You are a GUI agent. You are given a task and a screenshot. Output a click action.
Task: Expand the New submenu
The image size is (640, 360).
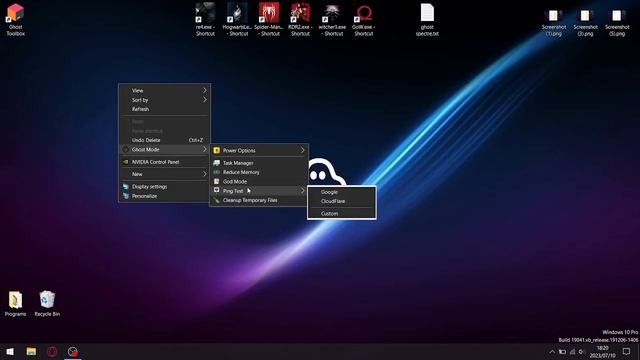[x=164, y=174]
